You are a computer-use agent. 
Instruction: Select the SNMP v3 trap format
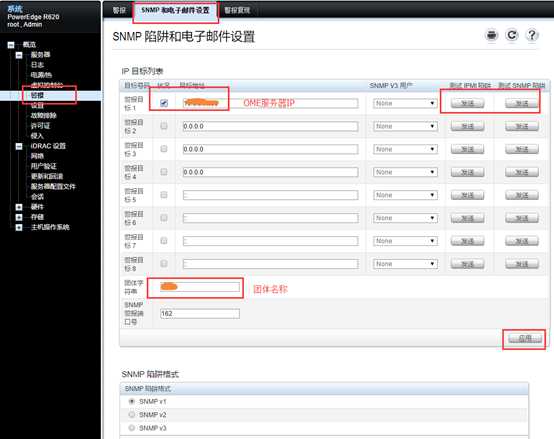132,428
